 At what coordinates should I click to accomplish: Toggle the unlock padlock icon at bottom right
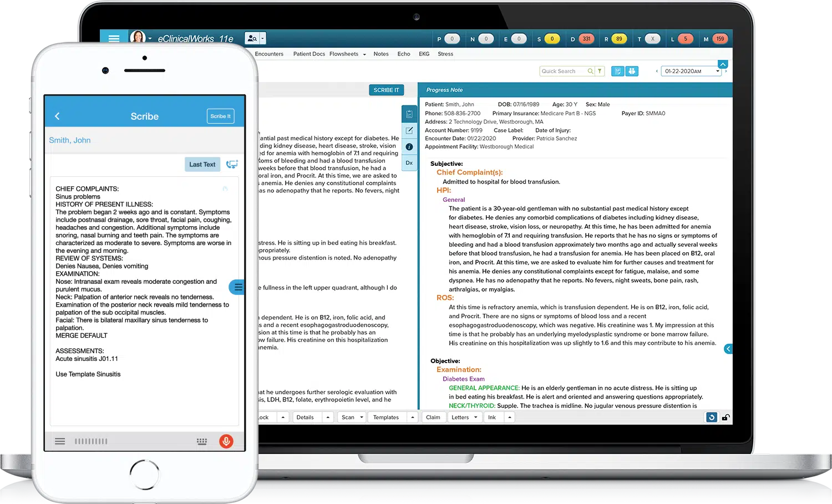(726, 418)
